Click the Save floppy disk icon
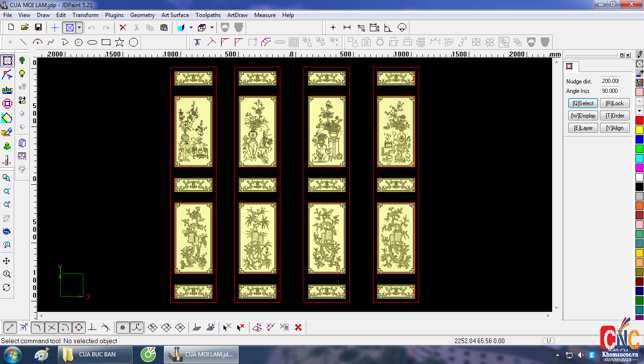644x364 pixels. pos(38,27)
